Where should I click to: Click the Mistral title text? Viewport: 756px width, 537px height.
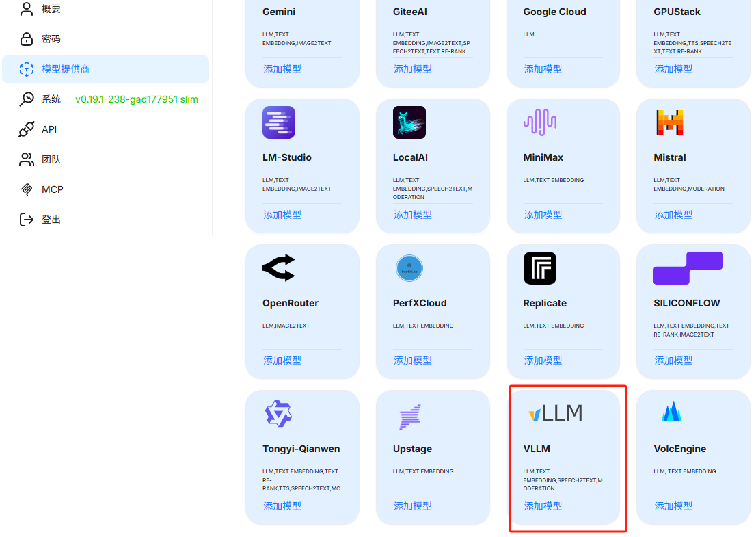click(670, 157)
